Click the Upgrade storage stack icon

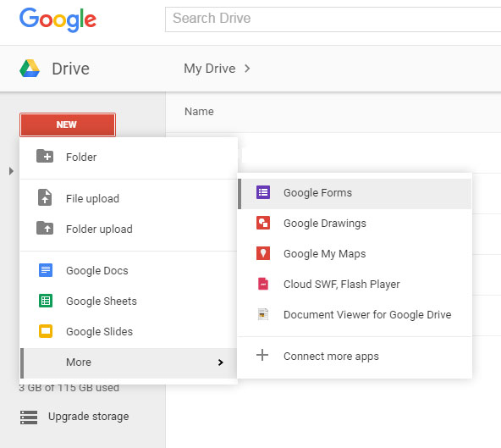pyautogui.click(x=29, y=417)
